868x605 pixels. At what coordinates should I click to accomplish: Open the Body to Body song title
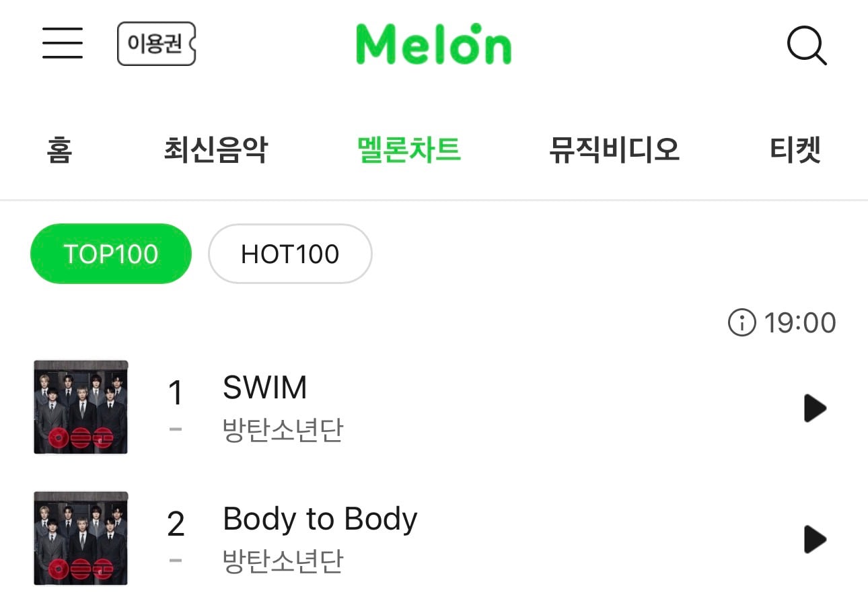(320, 519)
